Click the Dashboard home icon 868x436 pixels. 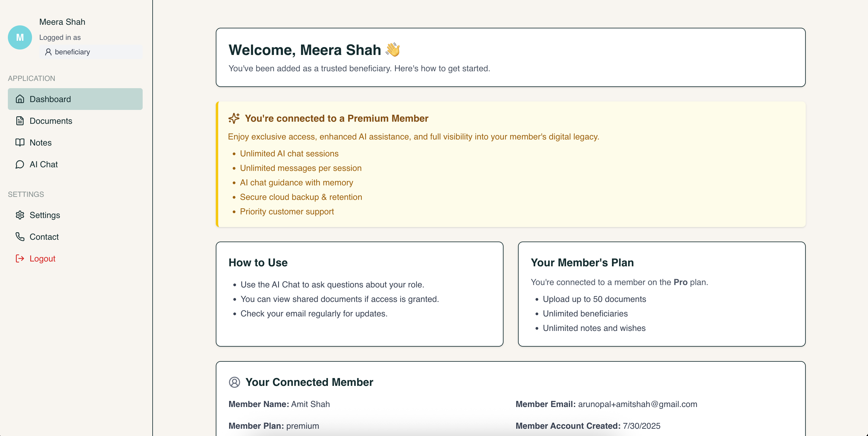pyautogui.click(x=20, y=99)
